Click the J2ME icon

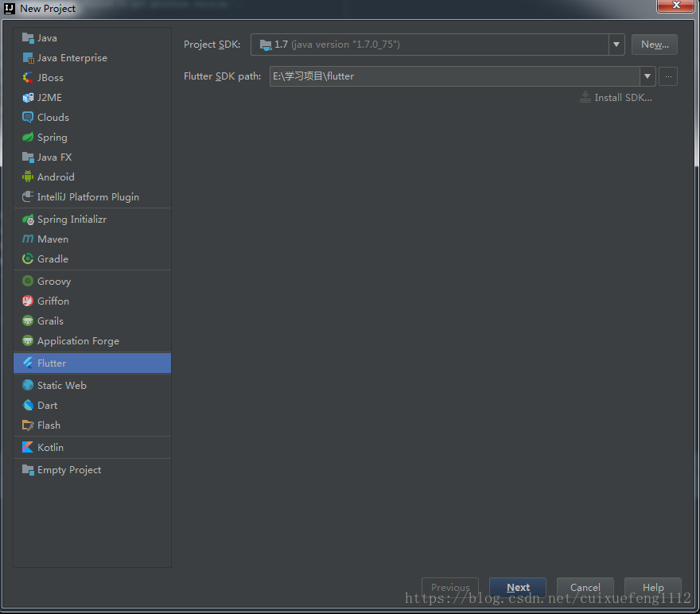28,98
